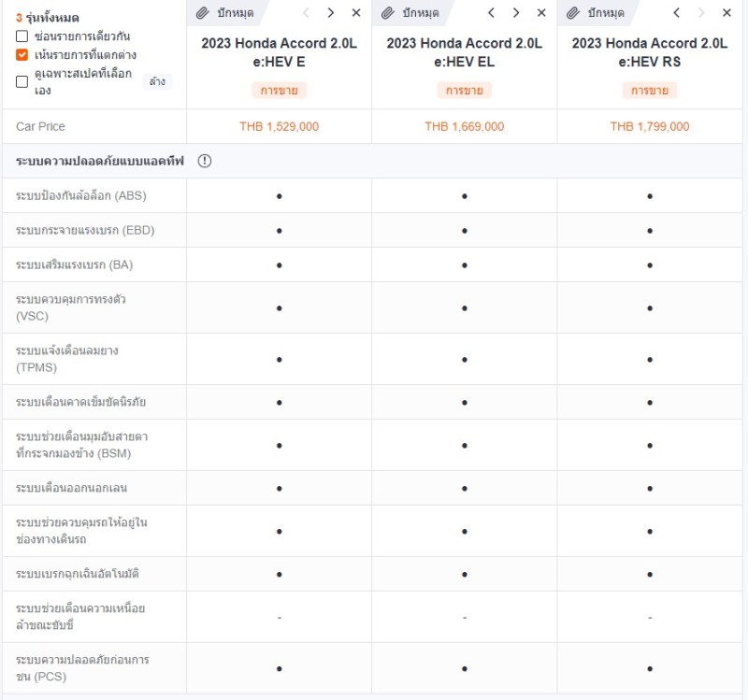
Task: Select the ระบบช่วยเตือนความเหนื่อยล้าขณะขับขี่ row label
Action: (80, 617)
